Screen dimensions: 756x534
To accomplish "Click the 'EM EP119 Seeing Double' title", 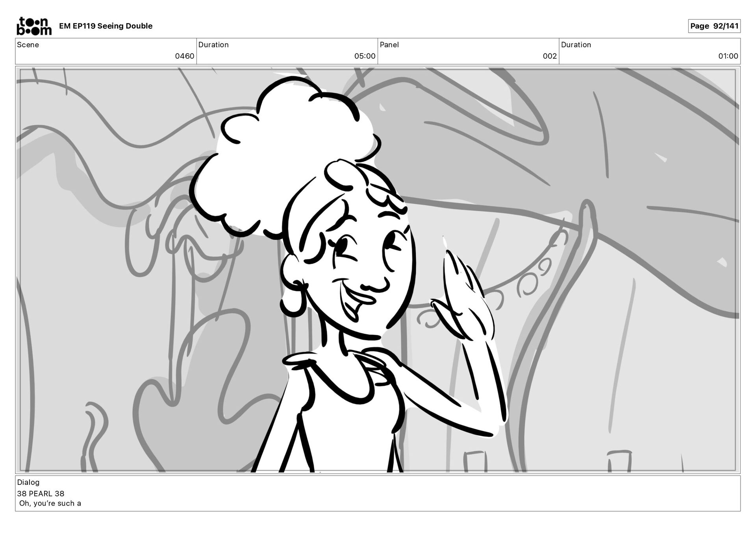I will tap(106, 26).
